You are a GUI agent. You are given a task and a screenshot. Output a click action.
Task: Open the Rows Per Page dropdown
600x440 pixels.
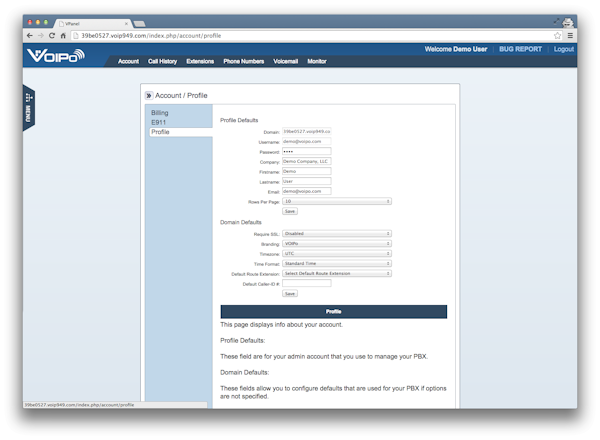pyautogui.click(x=337, y=201)
